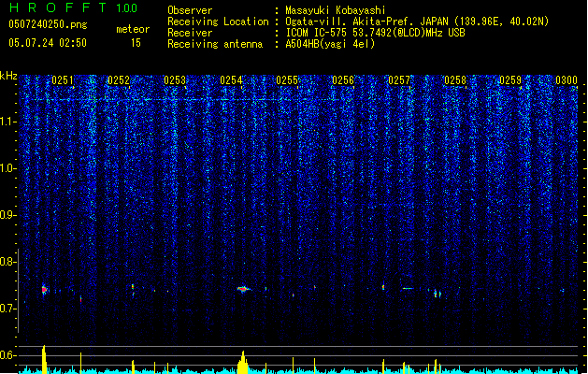The image size is (588, 374).
Task: Select the Ogata-vill. Akita-Pref. JAPAN location text
Action: pos(417,22)
